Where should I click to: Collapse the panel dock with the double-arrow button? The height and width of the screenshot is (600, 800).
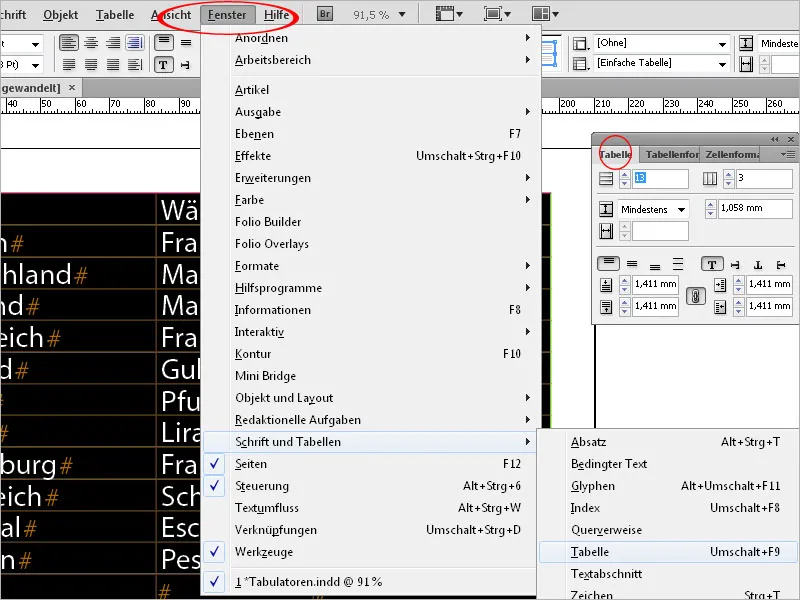tap(774, 138)
